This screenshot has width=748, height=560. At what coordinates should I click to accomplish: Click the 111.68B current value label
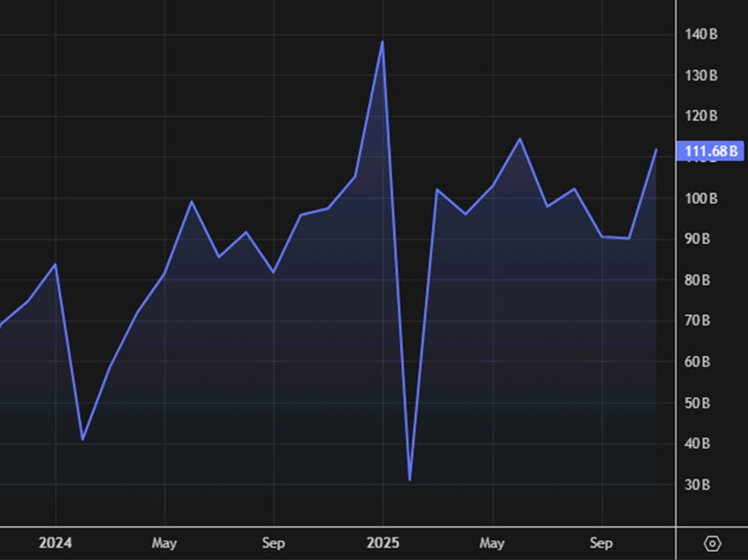click(x=710, y=151)
